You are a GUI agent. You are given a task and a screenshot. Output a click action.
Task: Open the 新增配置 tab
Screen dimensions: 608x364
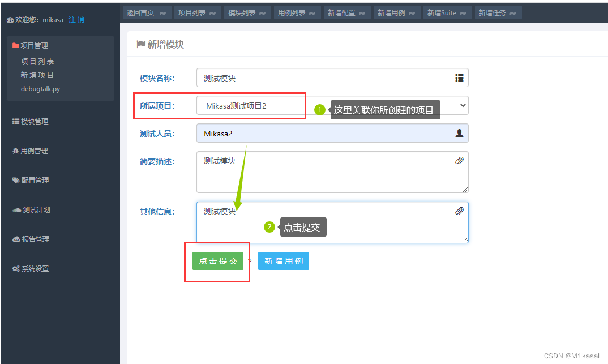347,13
